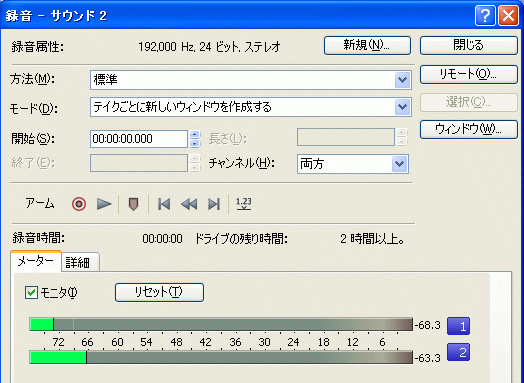The width and height of the screenshot is (524, 383).
Task: Click the 開始 start time input field
Action: click(139, 139)
